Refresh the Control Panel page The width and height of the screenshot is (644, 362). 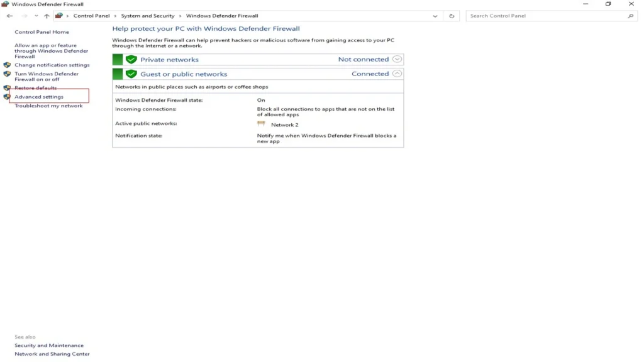click(452, 16)
